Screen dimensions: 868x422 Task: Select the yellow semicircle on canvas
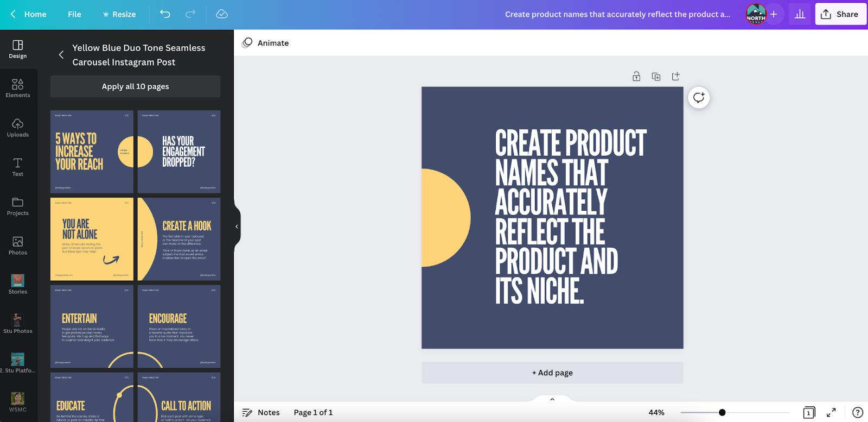(446, 218)
